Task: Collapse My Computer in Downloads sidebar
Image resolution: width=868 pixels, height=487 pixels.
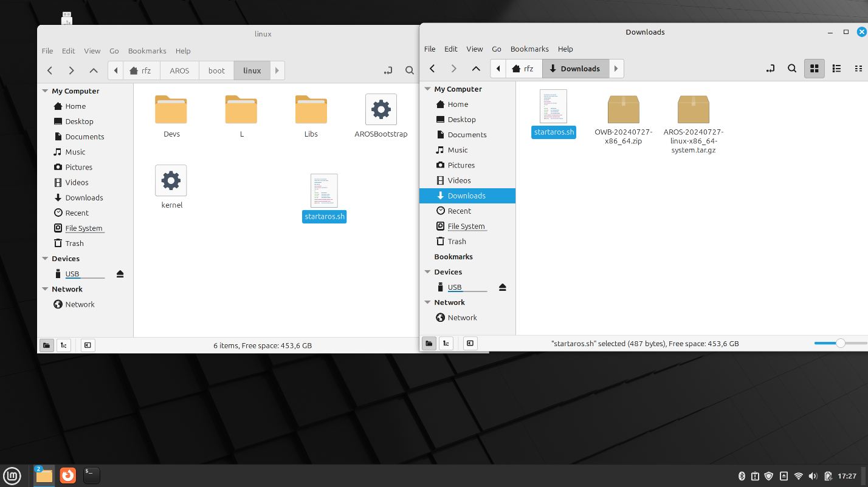Action: coord(427,89)
